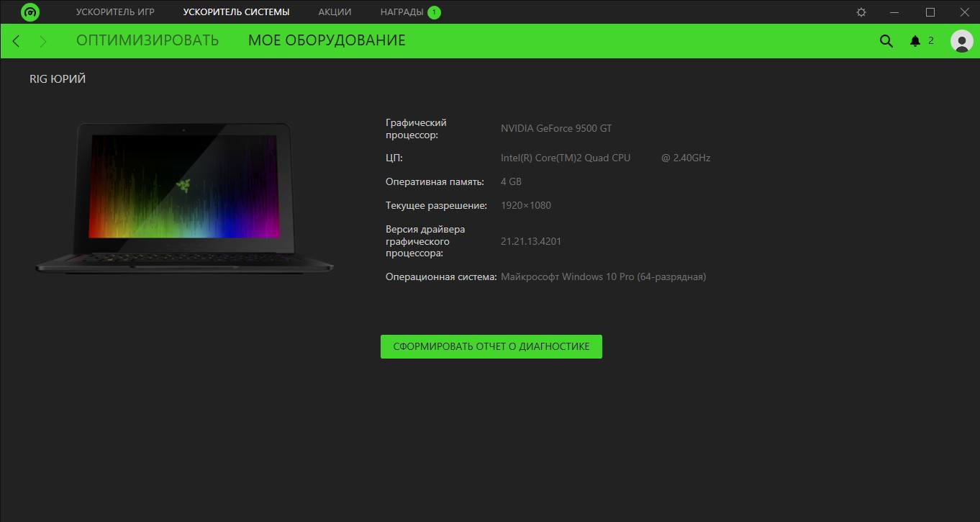Click the @ 2.40GHz CPU speed
Screen dimensions: 980x522
[x=686, y=158]
